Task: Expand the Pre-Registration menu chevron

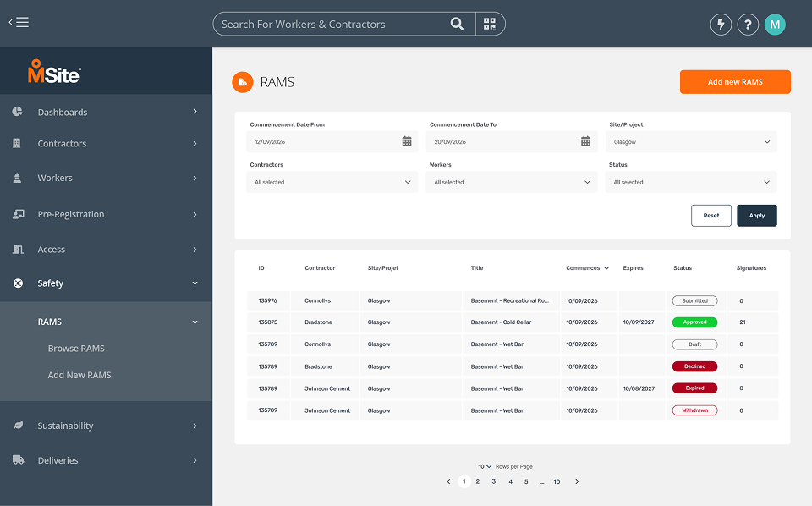Action: click(x=195, y=214)
